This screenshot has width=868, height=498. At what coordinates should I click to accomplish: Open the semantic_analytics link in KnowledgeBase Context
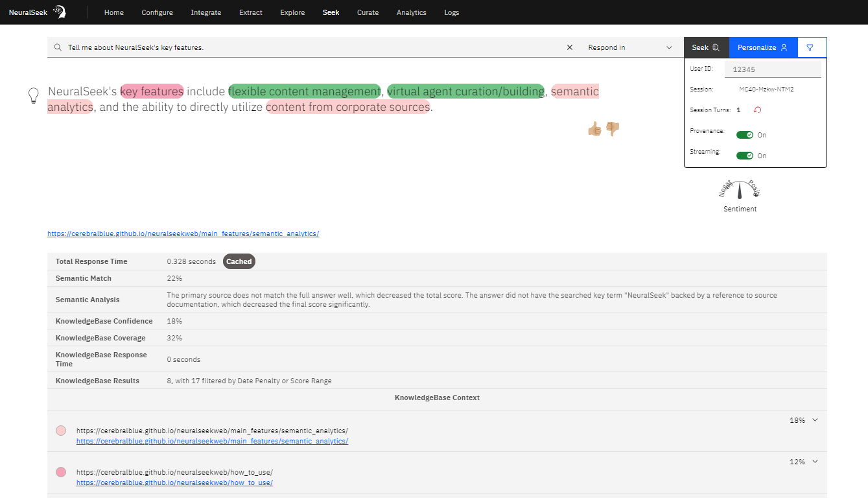point(212,441)
